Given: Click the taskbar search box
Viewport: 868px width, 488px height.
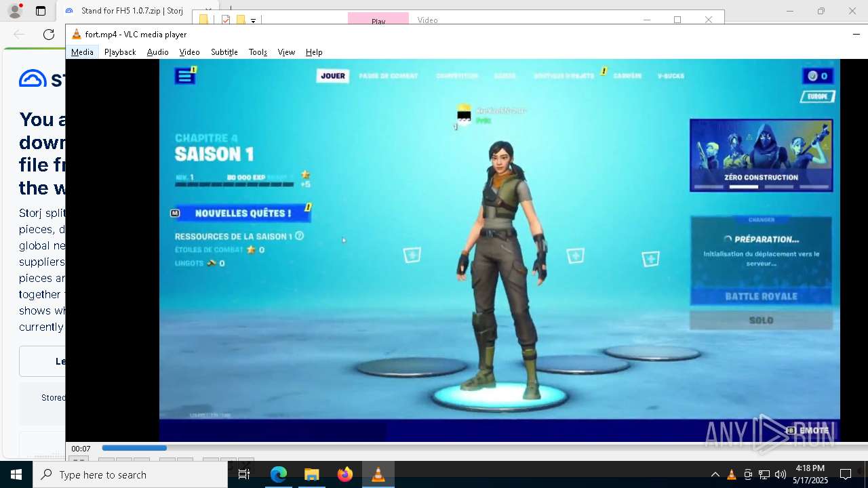Looking at the screenshot, I should click(130, 474).
